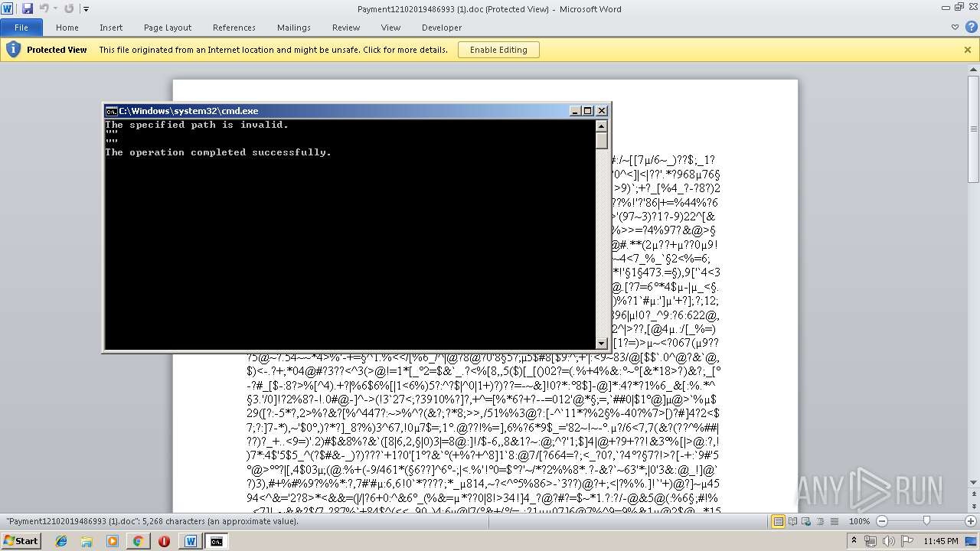This screenshot has width=980, height=551.
Task: Select Print Layout view in status bar
Action: (779, 521)
